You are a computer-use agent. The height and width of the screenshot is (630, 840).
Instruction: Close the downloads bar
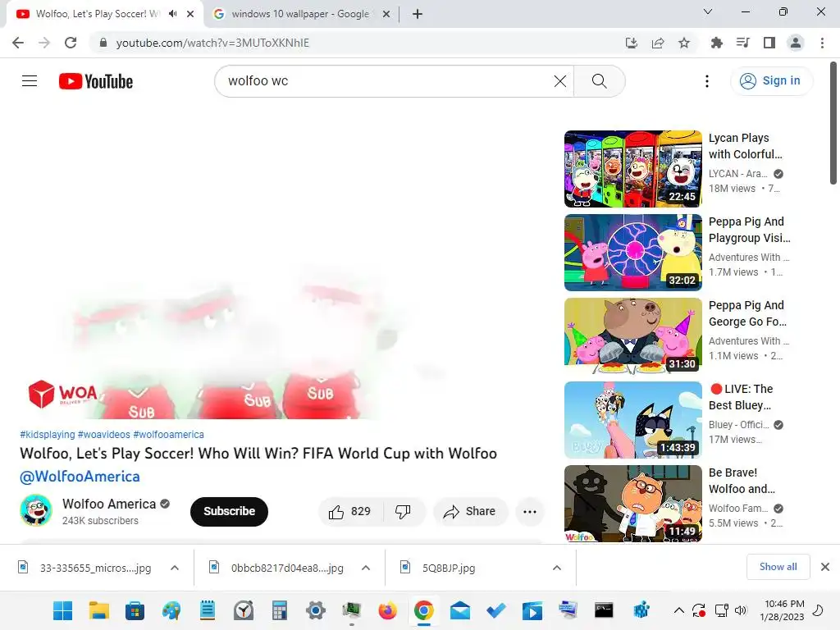click(825, 567)
